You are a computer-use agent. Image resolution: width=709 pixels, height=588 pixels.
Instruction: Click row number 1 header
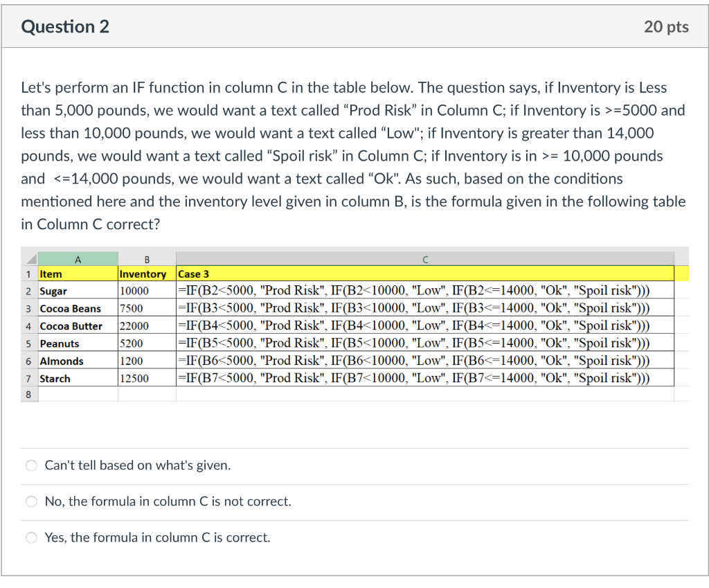[29, 274]
